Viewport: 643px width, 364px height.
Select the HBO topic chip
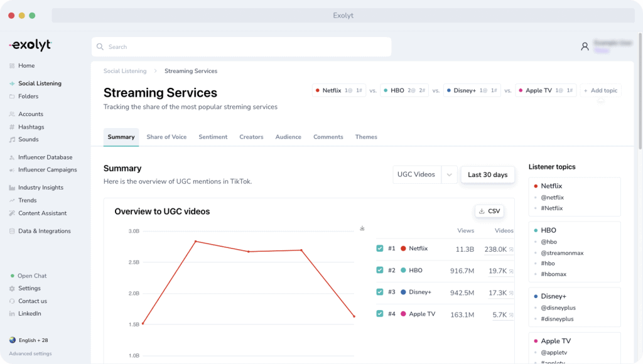[404, 90]
